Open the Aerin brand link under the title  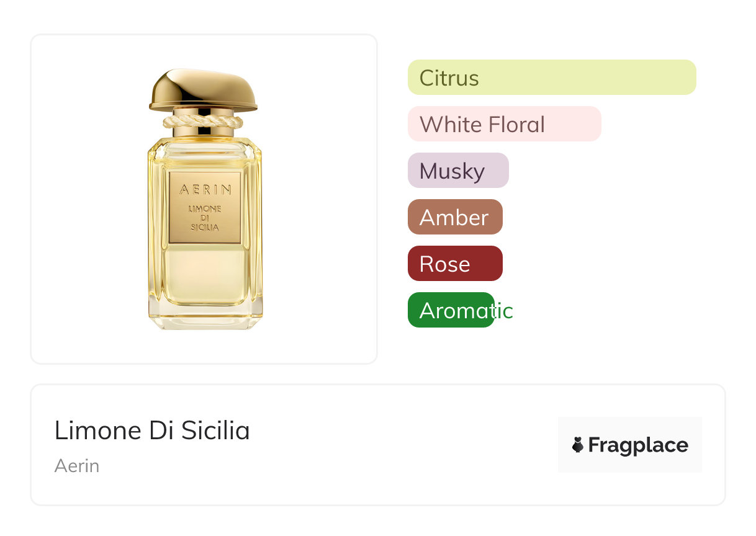pyautogui.click(x=77, y=466)
